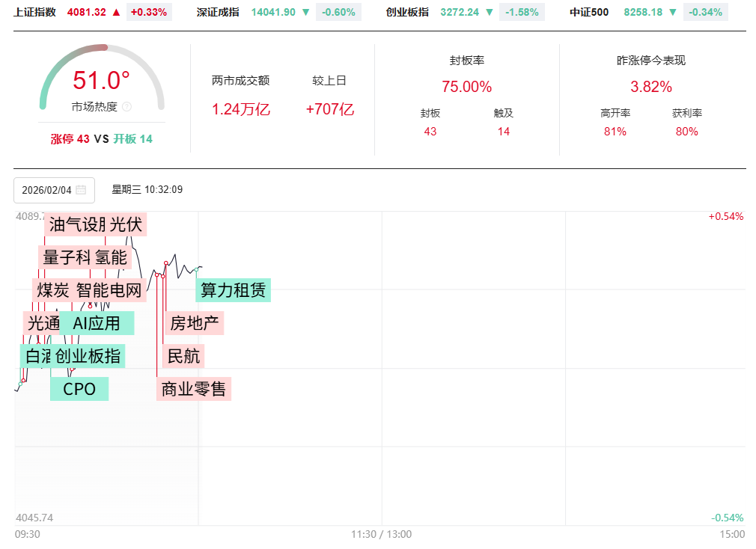Select the AI应用 sector label

(x=97, y=323)
